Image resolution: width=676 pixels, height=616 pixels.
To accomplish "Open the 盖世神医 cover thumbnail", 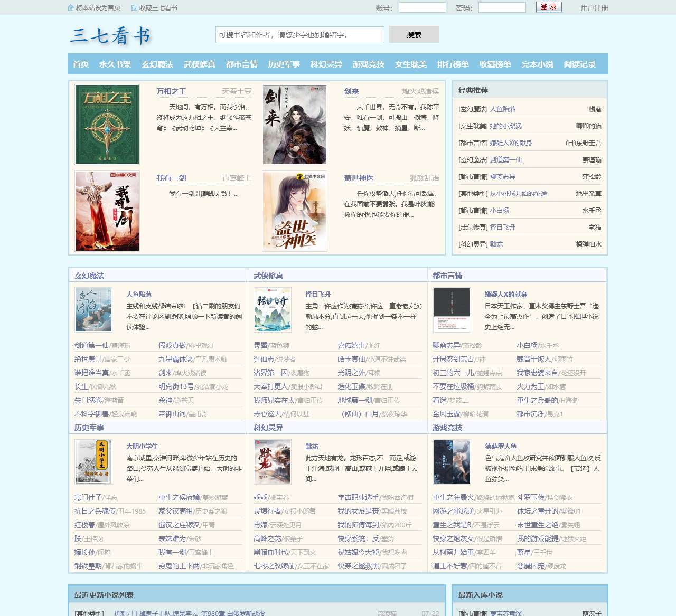I will coord(295,211).
